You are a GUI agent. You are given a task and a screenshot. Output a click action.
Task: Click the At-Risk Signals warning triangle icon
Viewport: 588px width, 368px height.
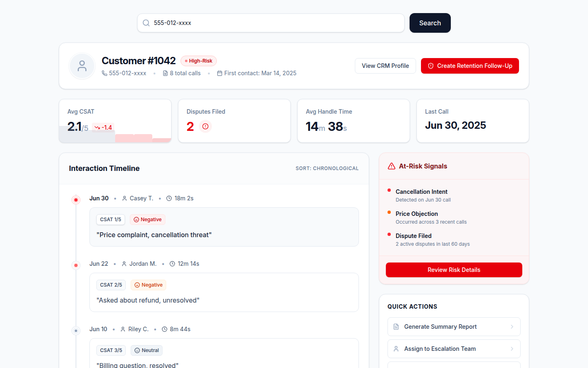pos(392,166)
